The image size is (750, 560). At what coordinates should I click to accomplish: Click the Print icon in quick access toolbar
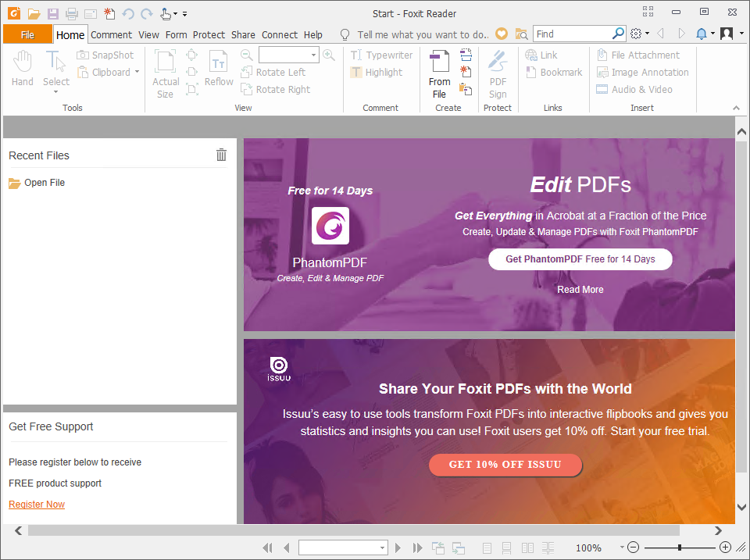pyautogui.click(x=70, y=13)
